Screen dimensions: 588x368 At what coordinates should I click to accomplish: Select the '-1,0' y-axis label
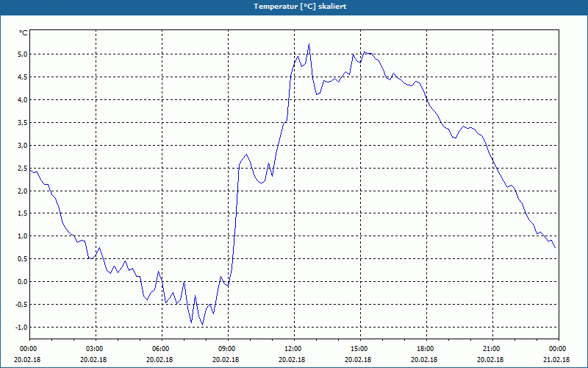coord(22,327)
